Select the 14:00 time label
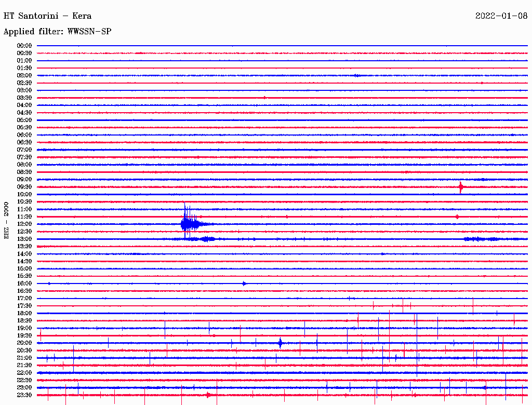Image resolution: width=532 pixels, height=405 pixels. (x=24, y=254)
